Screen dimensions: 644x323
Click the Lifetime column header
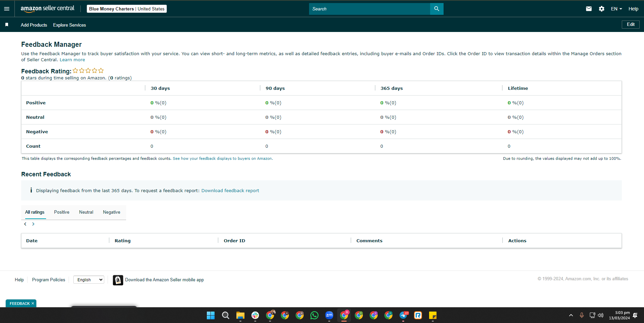point(518,88)
